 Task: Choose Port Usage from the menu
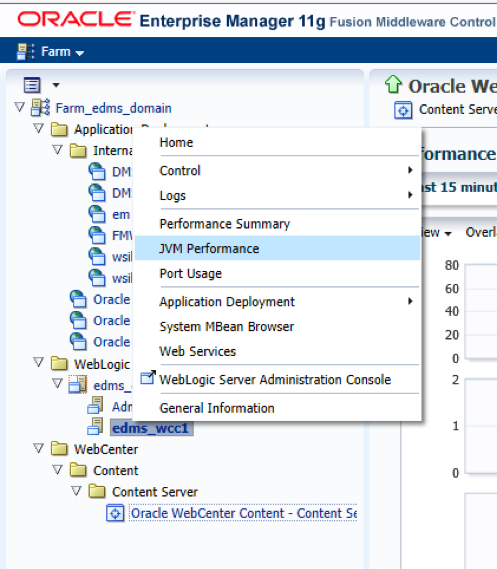coord(278,273)
